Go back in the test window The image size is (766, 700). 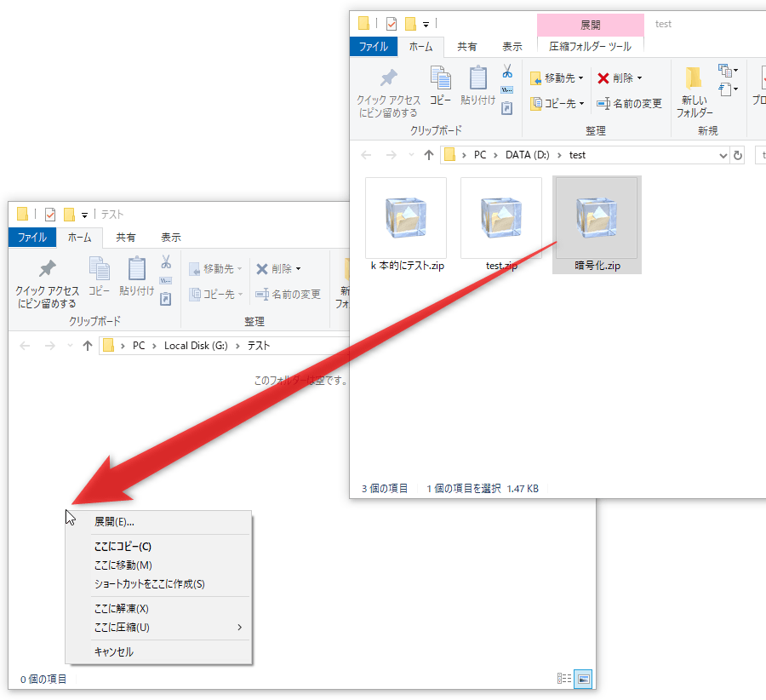coord(366,156)
